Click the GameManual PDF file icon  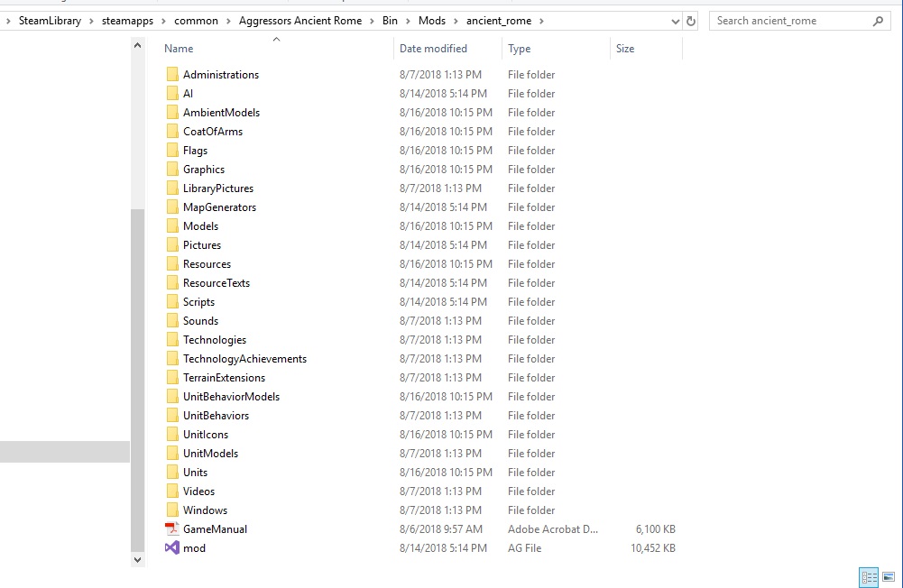tap(171, 528)
